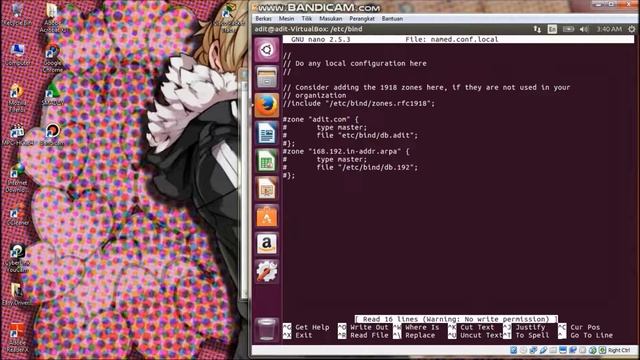Image resolution: width=640 pixels, height=360 pixels.
Task: Click the display monitor status icon
Action: click(563, 350)
